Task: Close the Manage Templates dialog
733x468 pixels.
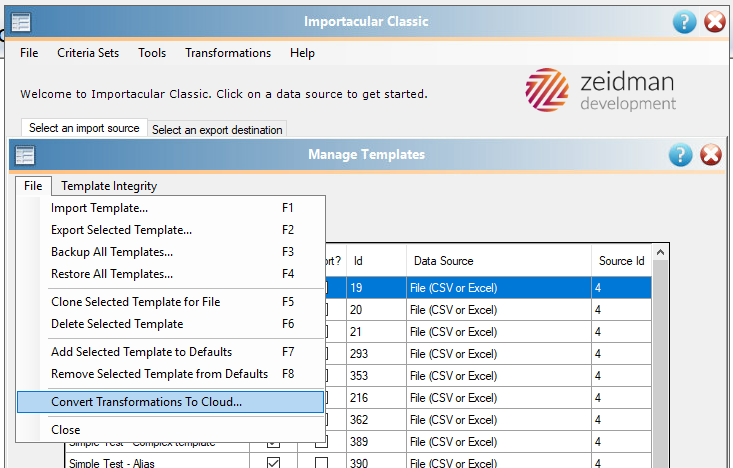Action: pos(711,154)
